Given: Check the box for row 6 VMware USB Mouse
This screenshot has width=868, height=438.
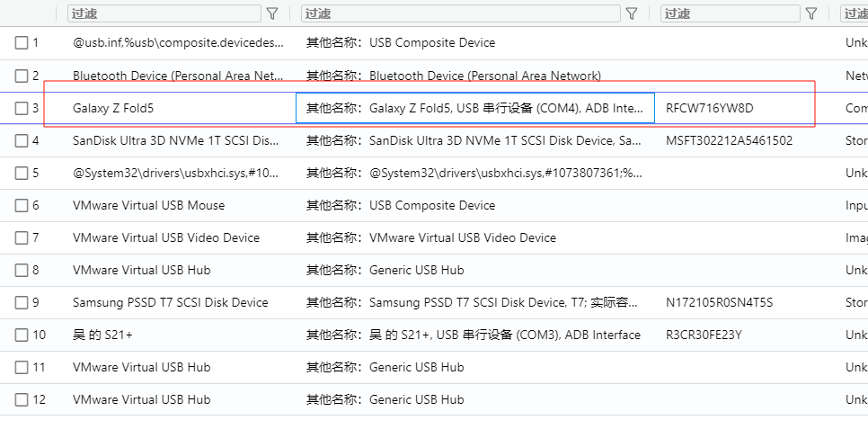Looking at the screenshot, I should pyautogui.click(x=21, y=205).
